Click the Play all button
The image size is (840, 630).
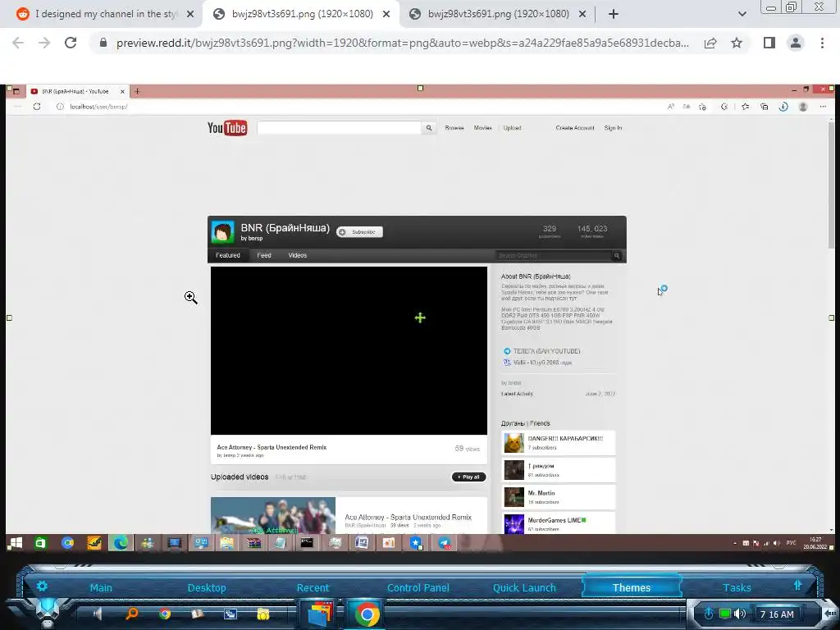click(x=468, y=477)
